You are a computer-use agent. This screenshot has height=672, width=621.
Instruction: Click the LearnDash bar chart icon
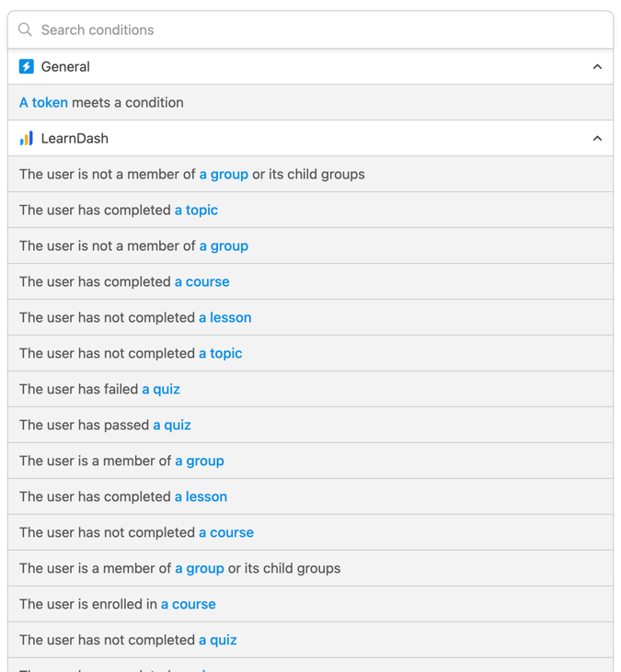click(x=26, y=139)
